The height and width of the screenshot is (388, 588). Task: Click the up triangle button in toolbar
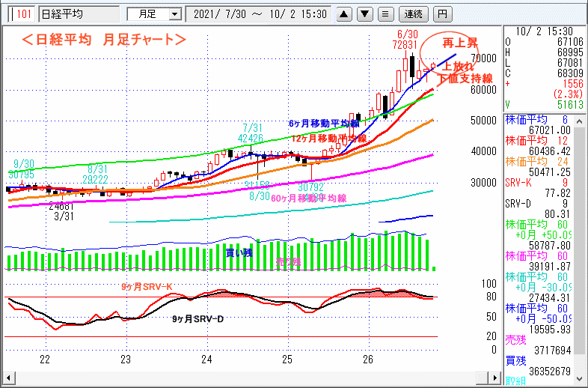[344, 14]
